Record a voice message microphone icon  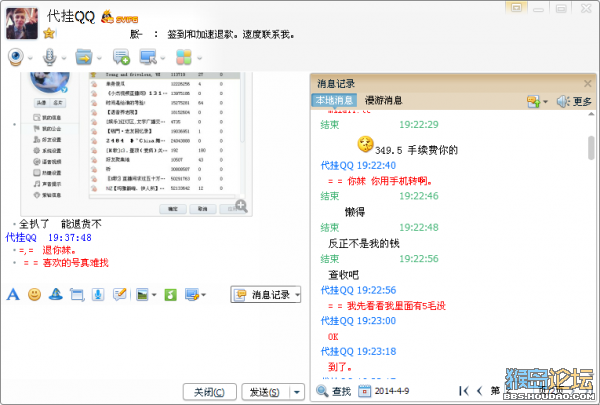coord(98,294)
